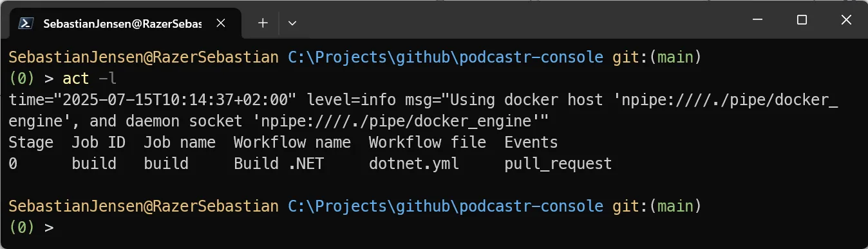Expand the terminal profiles dropdown chevron
This screenshot has height=249, width=868.
[x=292, y=23]
